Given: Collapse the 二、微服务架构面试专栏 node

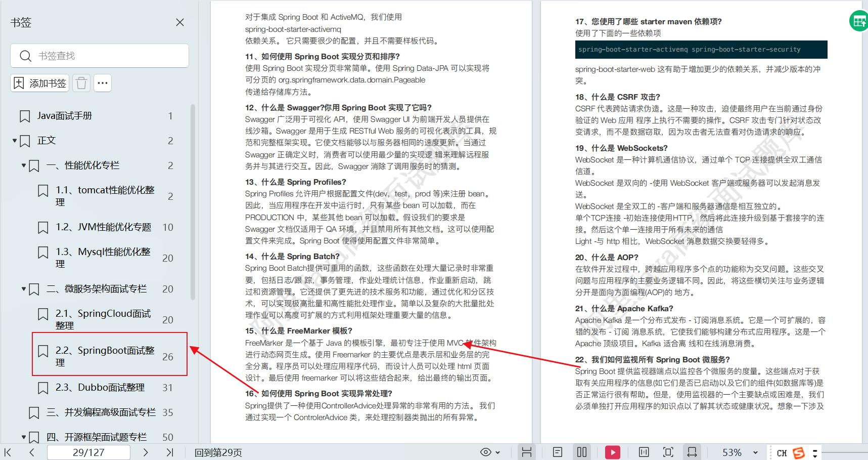Looking at the screenshot, I should [24, 289].
